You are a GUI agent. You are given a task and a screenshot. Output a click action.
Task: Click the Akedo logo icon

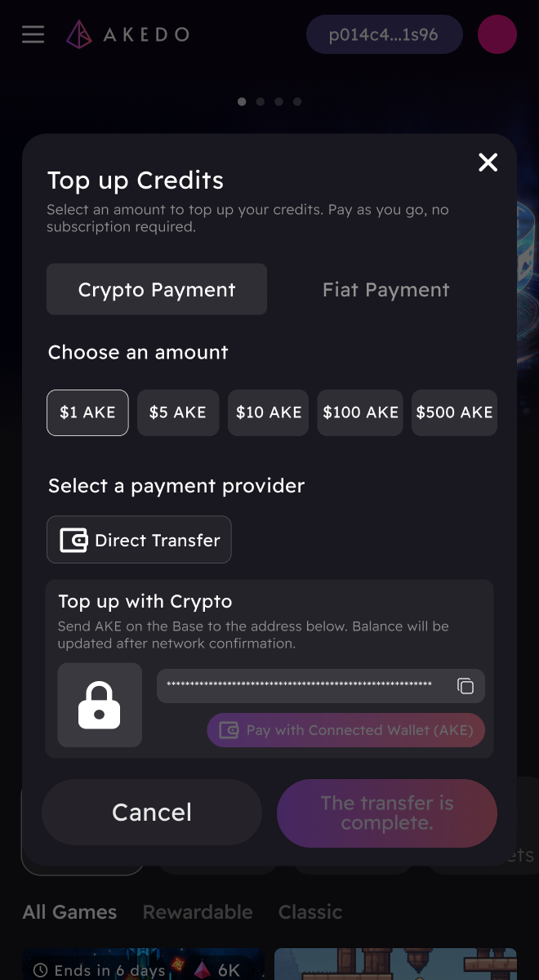pos(79,34)
